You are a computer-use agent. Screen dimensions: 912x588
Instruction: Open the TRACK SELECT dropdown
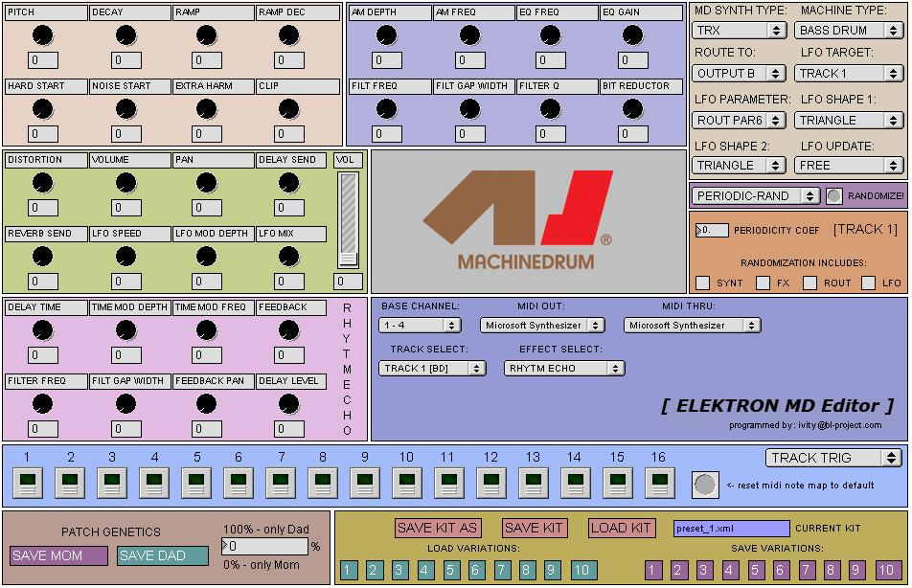coord(432,368)
